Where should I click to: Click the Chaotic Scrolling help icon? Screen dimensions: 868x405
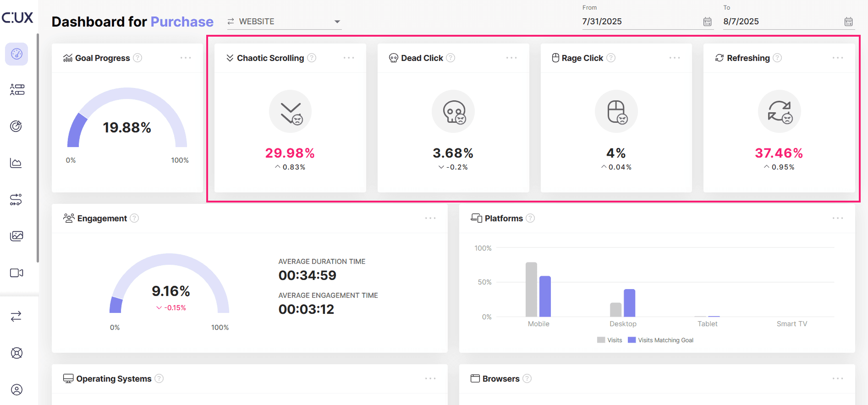click(x=312, y=58)
